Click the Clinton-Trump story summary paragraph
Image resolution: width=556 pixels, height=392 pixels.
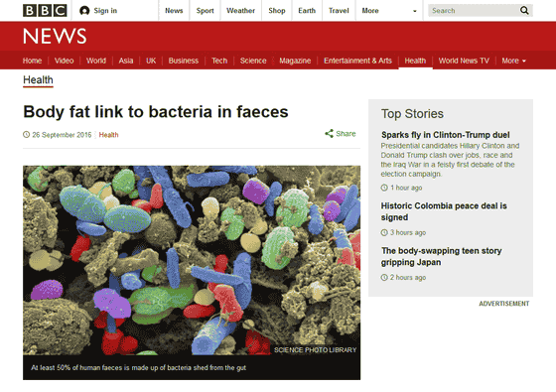coord(450,160)
